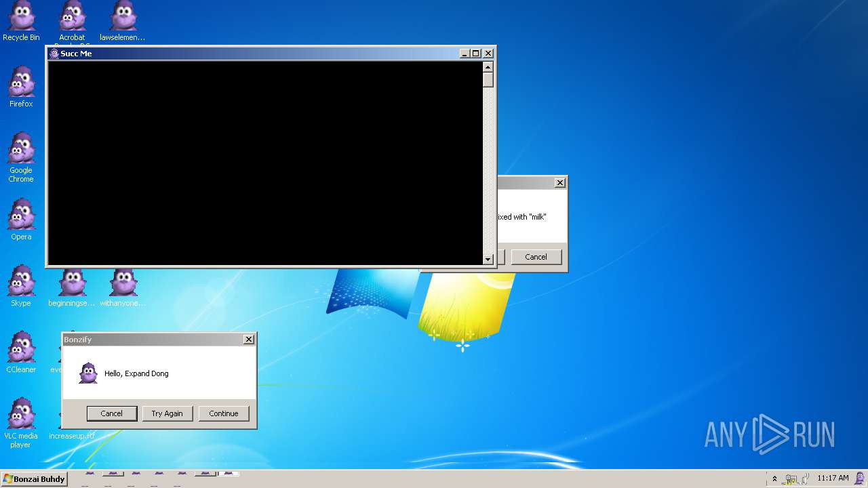Launch Firefox from the desktop

(x=21, y=87)
